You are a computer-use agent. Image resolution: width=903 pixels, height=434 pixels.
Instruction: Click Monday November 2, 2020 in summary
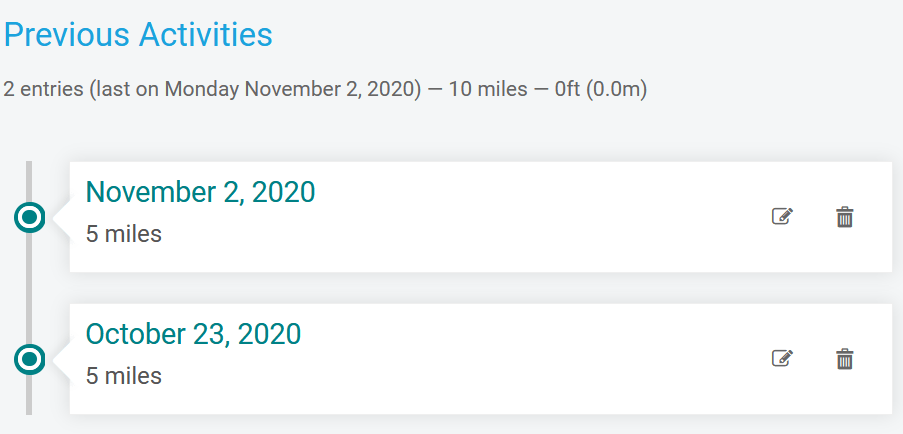[x=290, y=89]
